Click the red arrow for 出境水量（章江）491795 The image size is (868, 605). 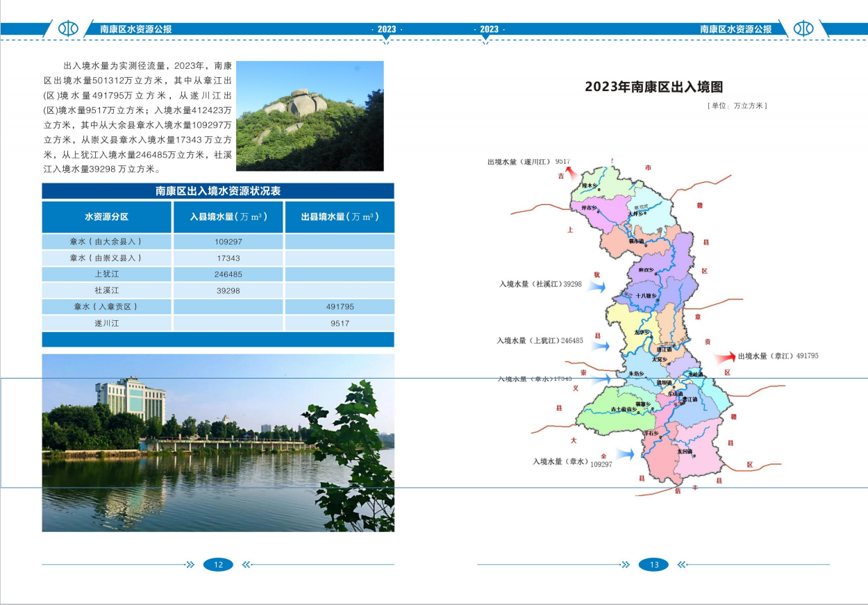click(x=726, y=356)
